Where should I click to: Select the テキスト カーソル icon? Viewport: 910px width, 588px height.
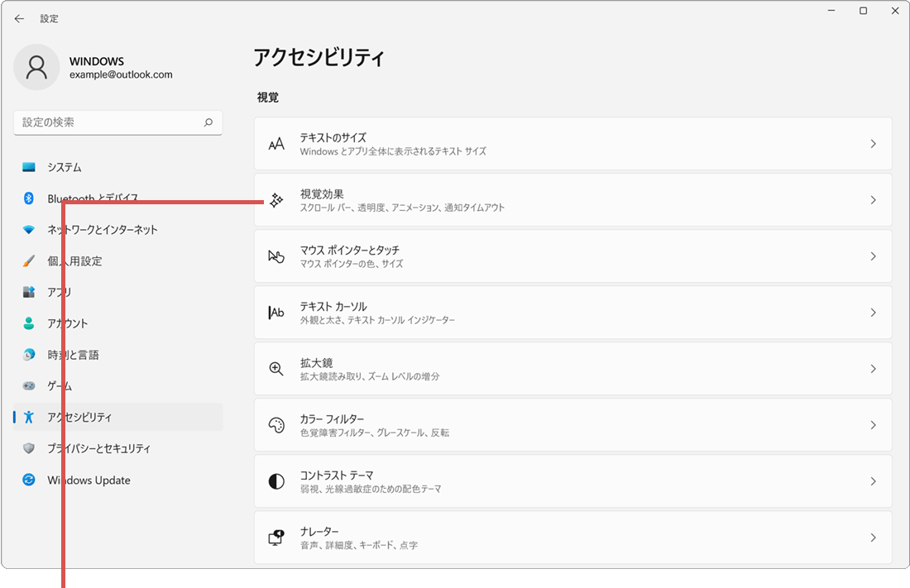pyautogui.click(x=275, y=313)
